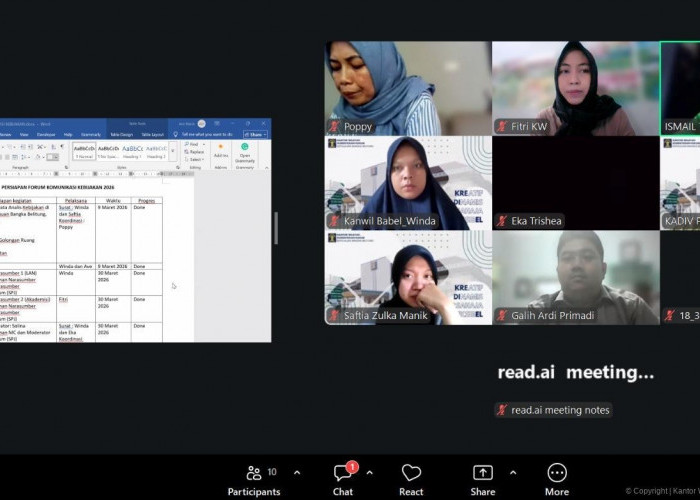Screen dimensions: 700x500
Task: Apply the Heading 2 style
Action: 156,152
